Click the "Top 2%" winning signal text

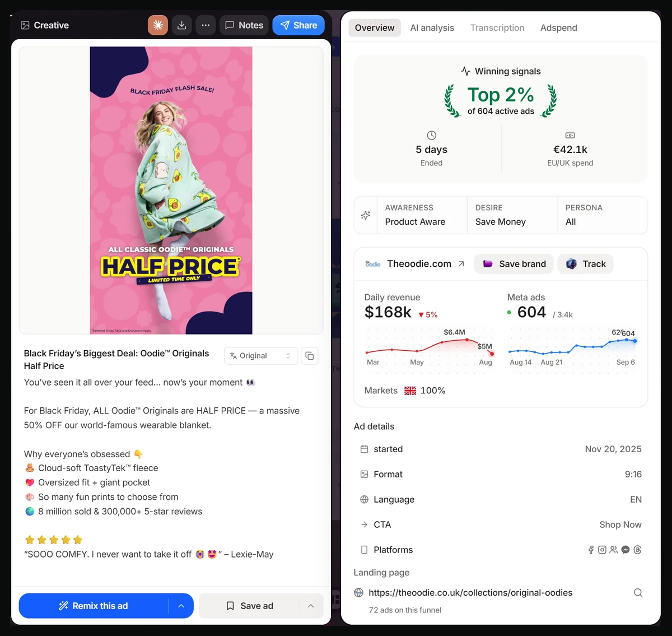point(501,95)
